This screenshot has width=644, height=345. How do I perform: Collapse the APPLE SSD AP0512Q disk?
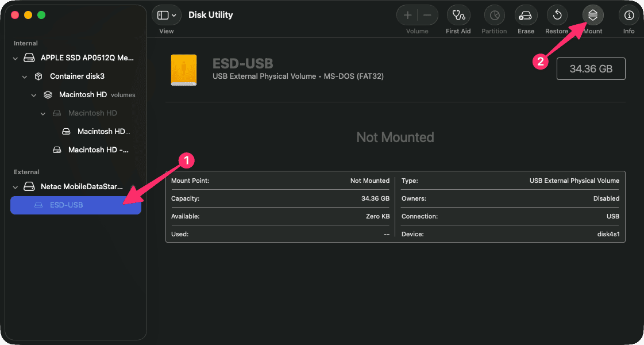coord(16,59)
